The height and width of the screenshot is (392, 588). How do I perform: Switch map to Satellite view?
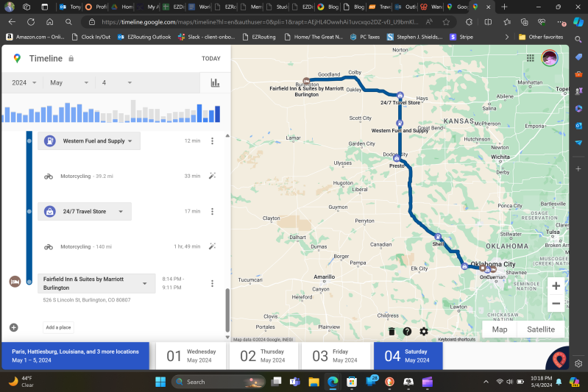[x=541, y=329]
